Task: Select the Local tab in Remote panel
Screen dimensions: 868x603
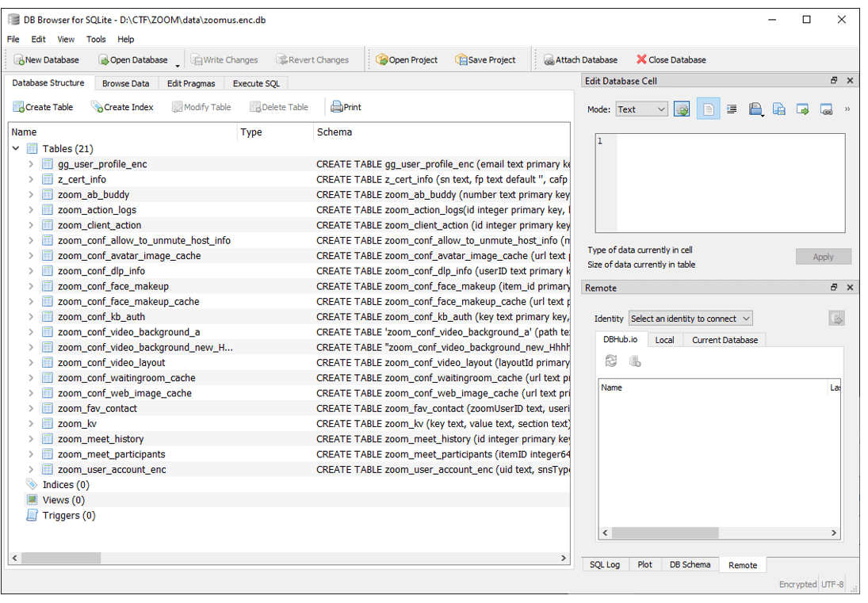Action: (664, 340)
